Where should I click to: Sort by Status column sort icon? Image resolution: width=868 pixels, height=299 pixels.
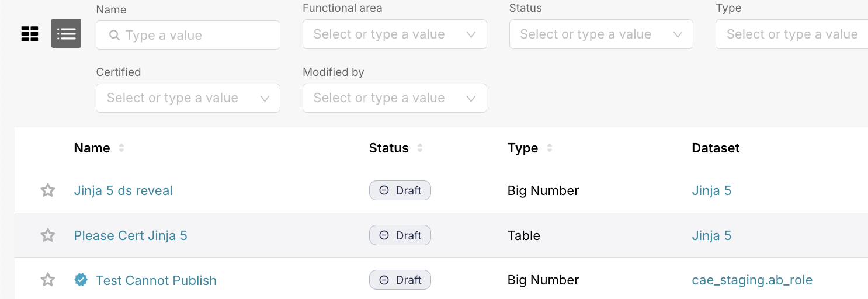pyautogui.click(x=420, y=148)
